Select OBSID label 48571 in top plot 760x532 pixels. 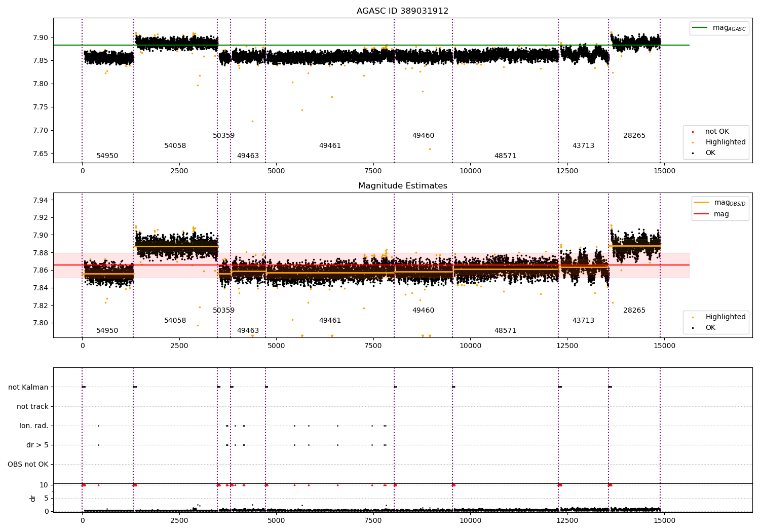point(505,156)
